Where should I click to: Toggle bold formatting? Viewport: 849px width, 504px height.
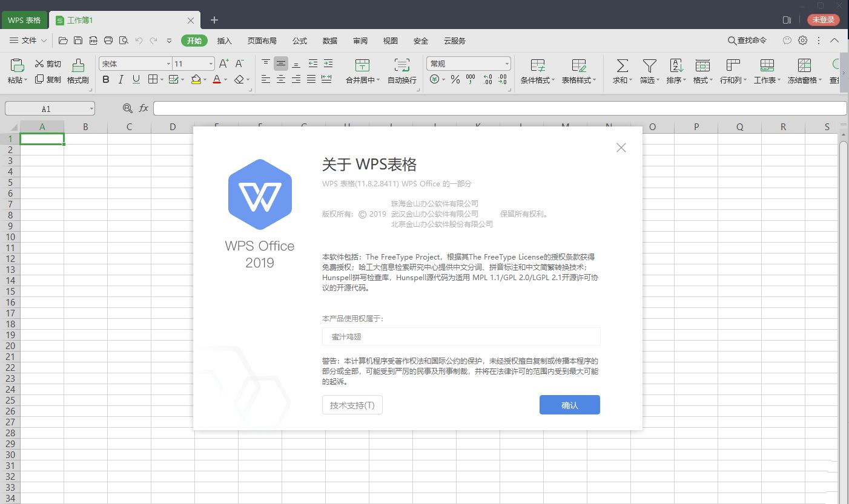[106, 79]
